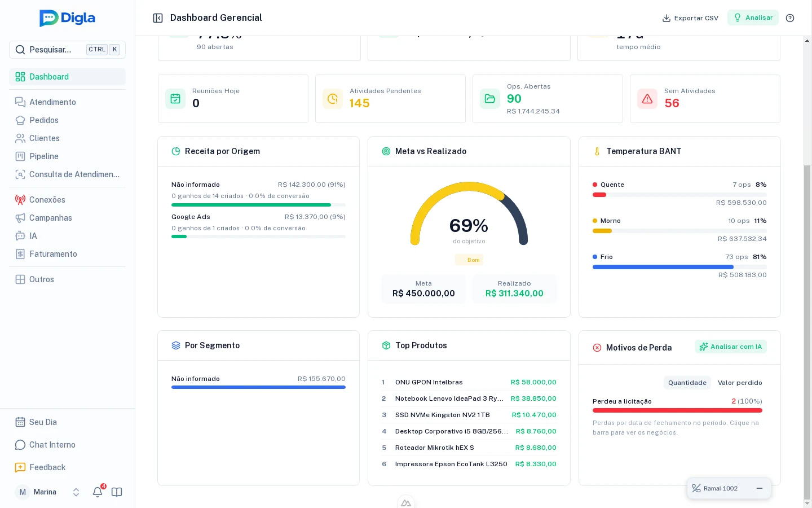The image size is (812, 508).
Task: Click the Meta vs Realizado target icon
Action: tap(386, 151)
